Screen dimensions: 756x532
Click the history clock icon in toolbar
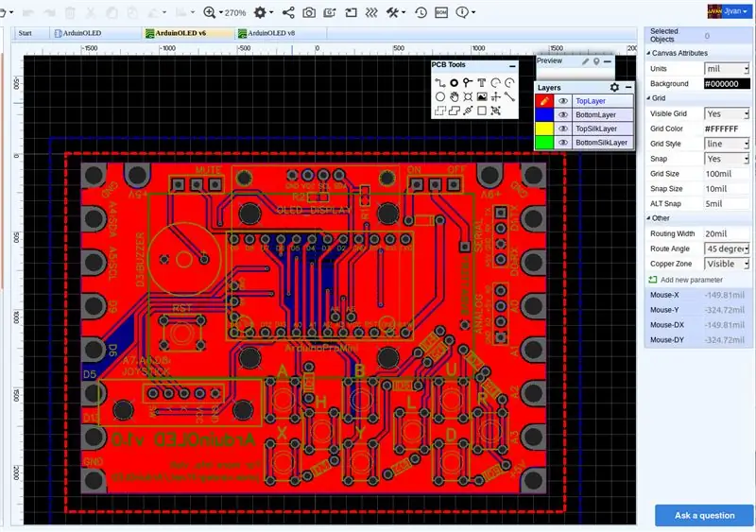(x=421, y=12)
